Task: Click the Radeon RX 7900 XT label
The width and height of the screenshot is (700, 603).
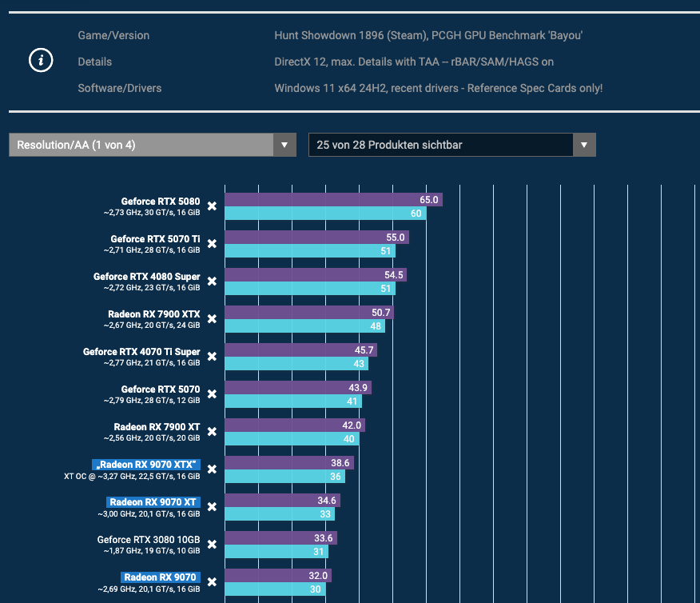Action: point(157,426)
